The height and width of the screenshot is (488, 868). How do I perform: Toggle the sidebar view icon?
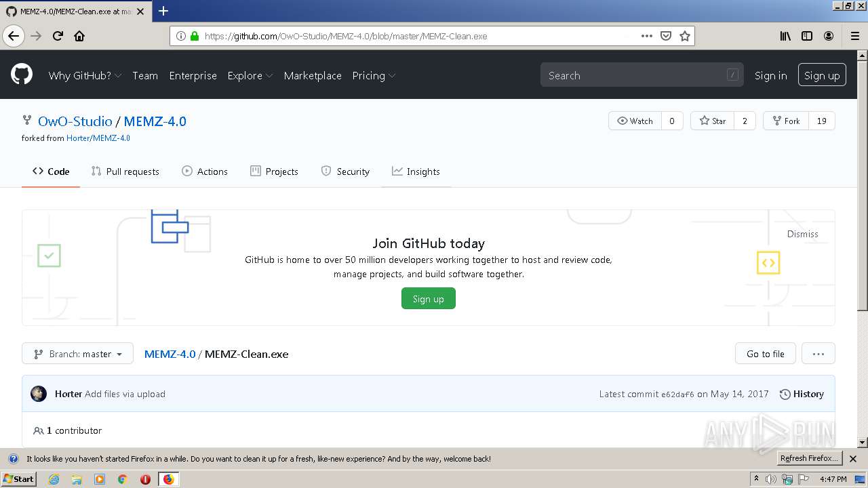807,36
